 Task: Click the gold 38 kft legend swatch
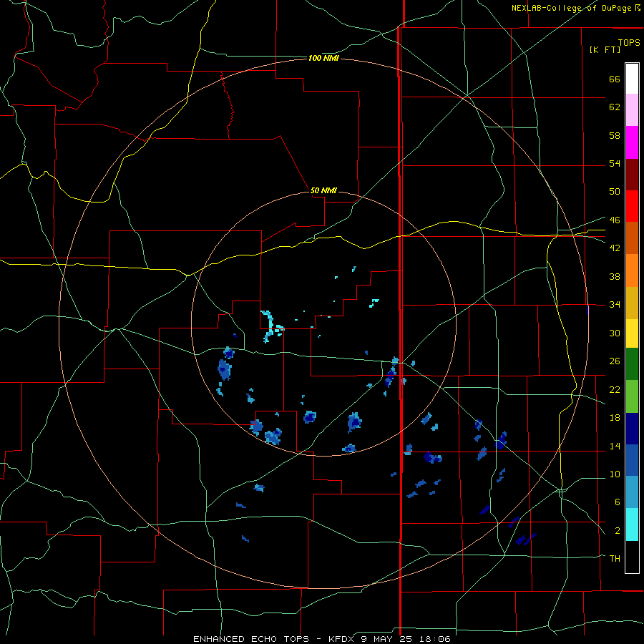pos(632,303)
